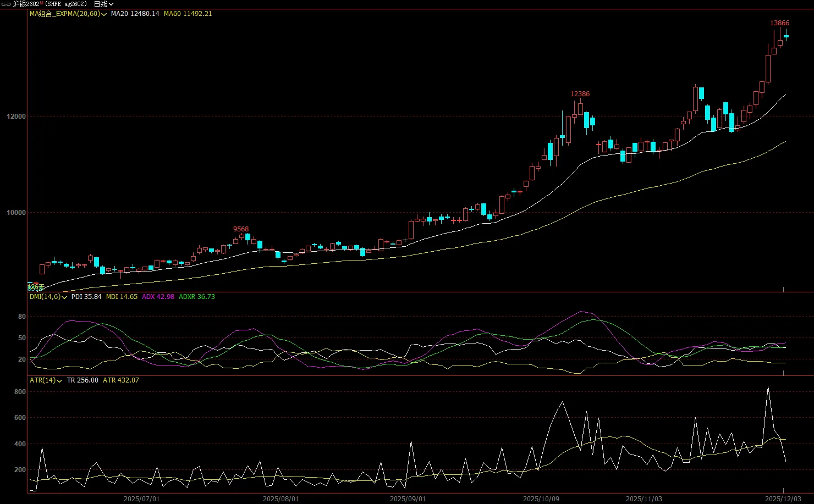Click the TR 256.00 legend value
Screen dimensions: 814x504
82,380
